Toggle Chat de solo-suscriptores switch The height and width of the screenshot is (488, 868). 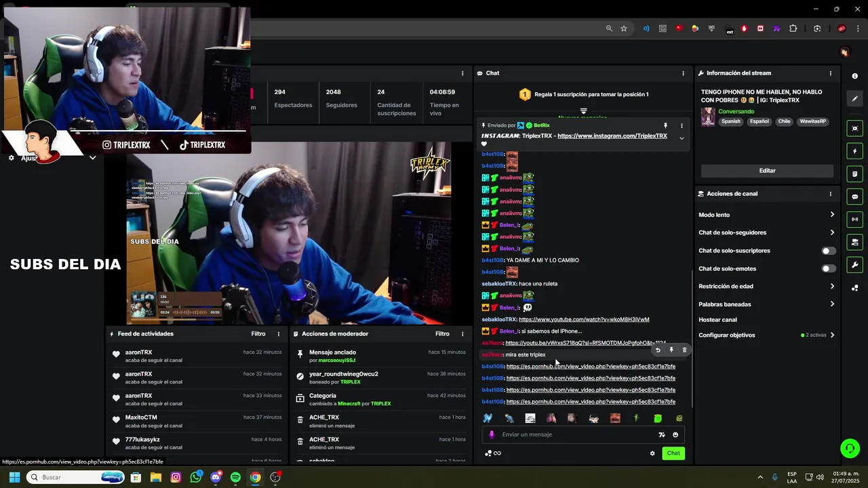[828, 251]
